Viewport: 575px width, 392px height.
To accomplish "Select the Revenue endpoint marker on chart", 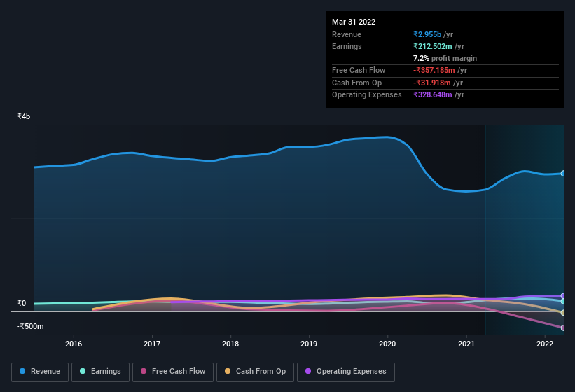I will coord(562,174).
